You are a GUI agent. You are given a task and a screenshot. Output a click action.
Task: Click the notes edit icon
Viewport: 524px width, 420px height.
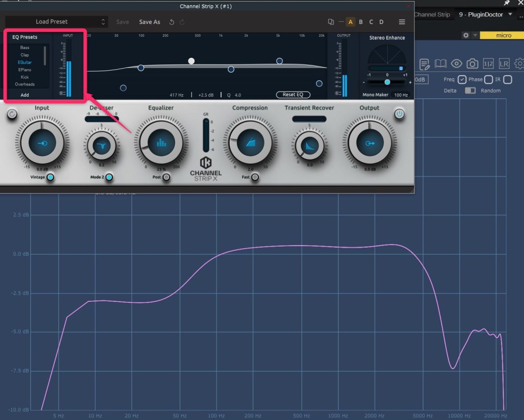[x=424, y=64]
